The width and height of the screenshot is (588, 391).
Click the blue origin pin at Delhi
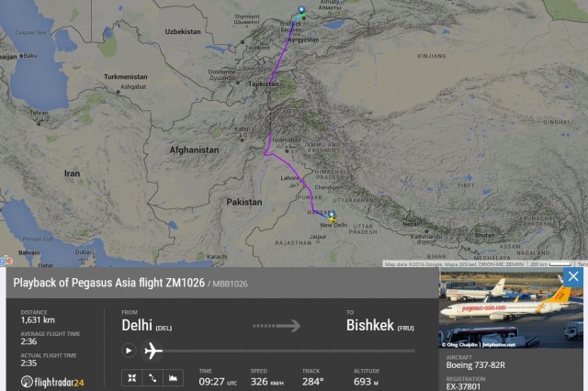click(332, 215)
